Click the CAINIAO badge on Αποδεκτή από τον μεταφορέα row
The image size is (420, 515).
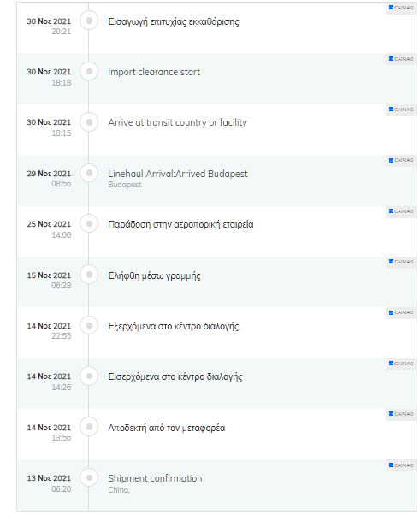click(401, 414)
